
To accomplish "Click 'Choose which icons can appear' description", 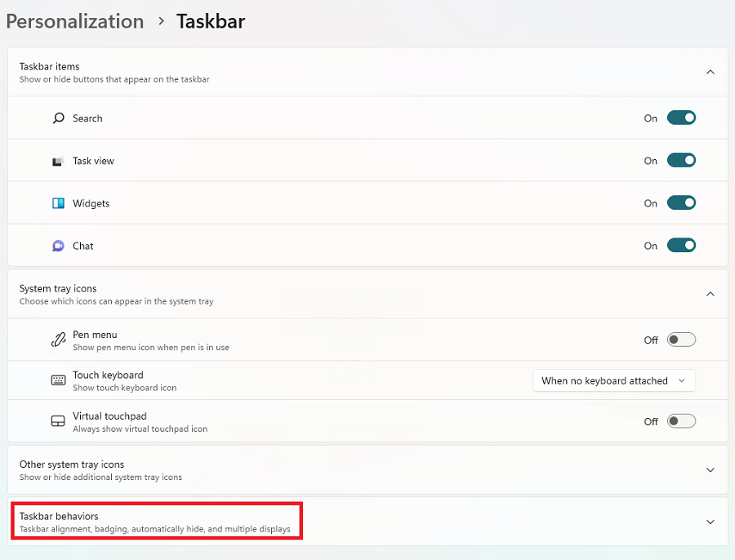I will (116, 301).
